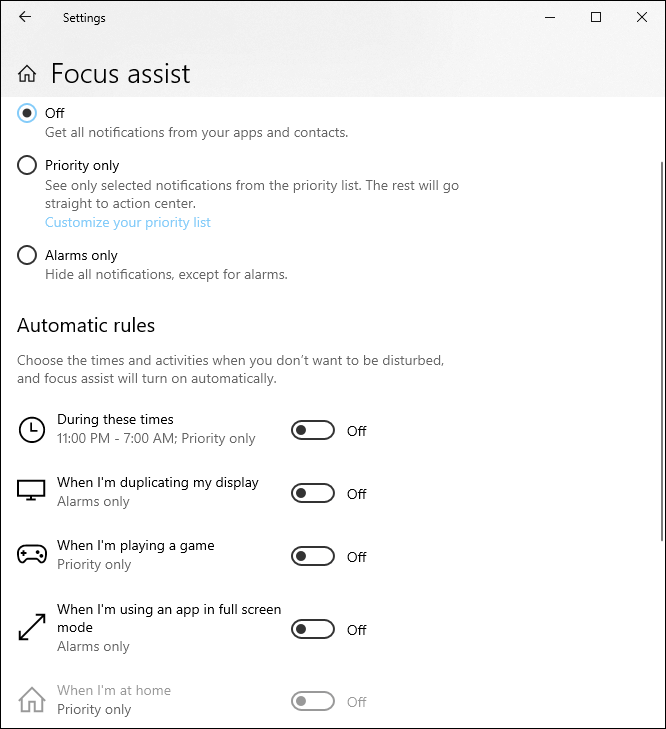
Task: Go back using the back arrow
Action: click(x=24, y=17)
